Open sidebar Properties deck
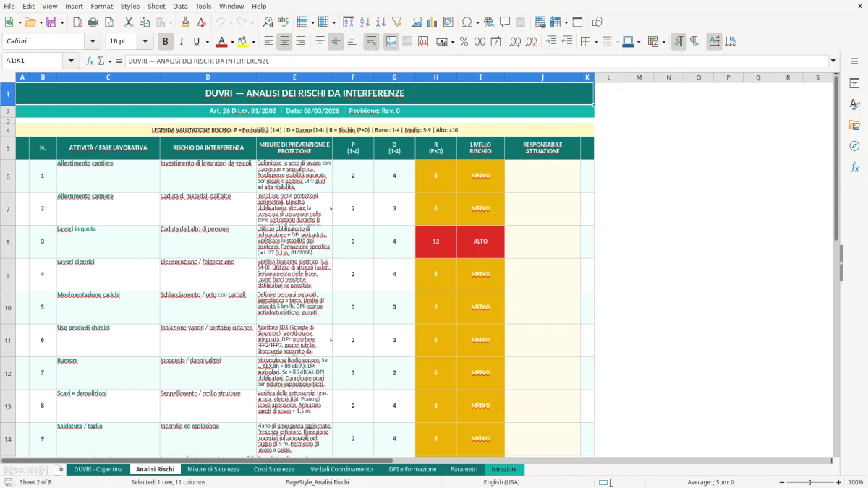 [x=854, y=84]
